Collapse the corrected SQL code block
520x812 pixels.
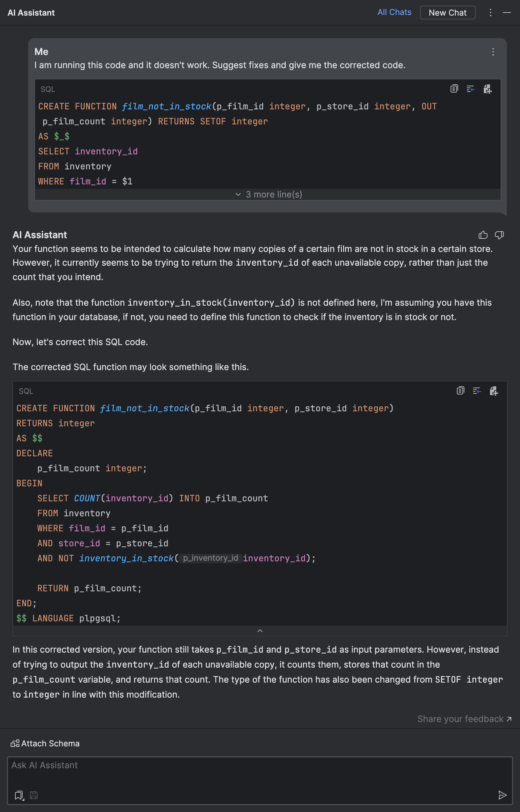(260, 630)
